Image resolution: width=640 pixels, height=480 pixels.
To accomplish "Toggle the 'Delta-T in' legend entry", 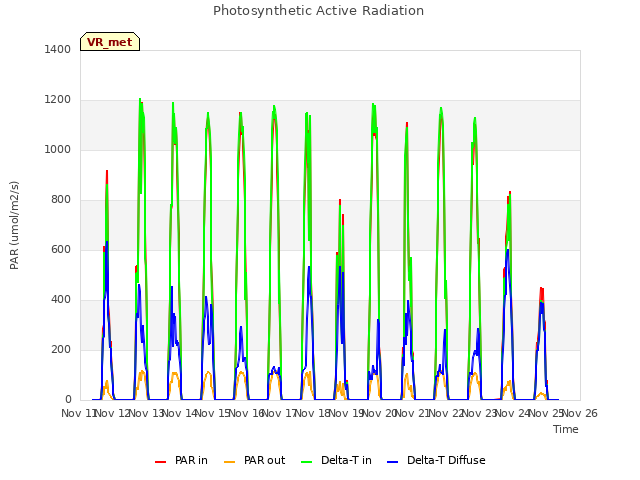I will 336,460.
